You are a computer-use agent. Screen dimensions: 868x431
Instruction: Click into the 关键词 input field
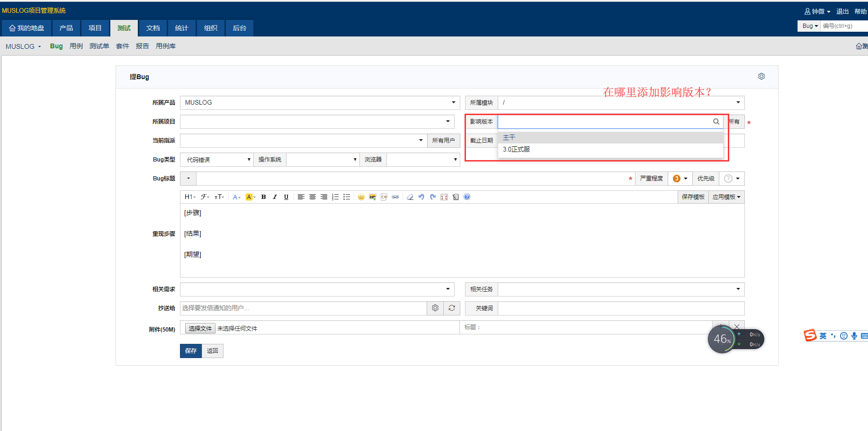pyautogui.click(x=621, y=308)
